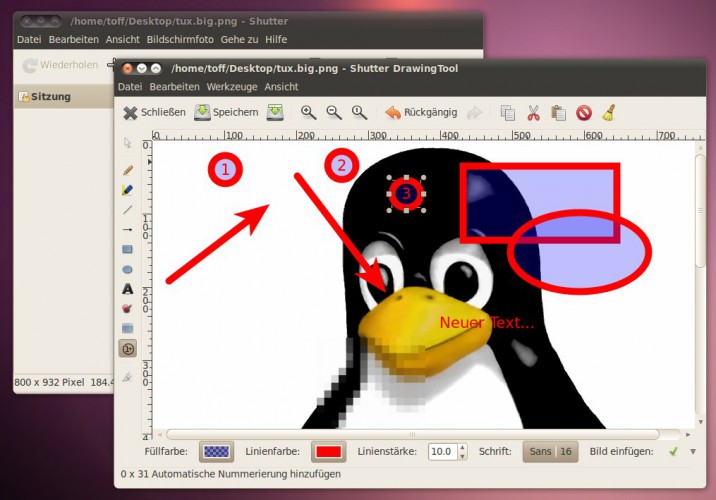Select the rectangle tool
Viewport: 716px width, 500px height.
tap(127, 249)
